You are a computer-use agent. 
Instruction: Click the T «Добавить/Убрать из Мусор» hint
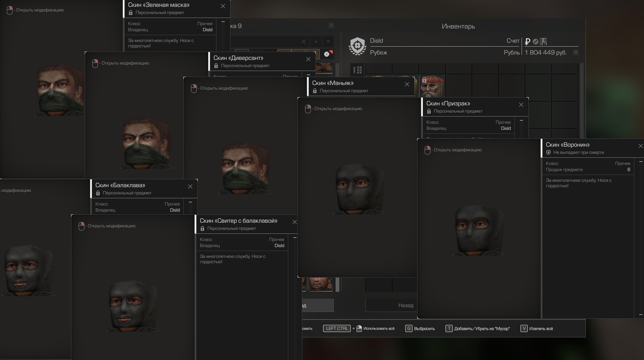(478, 328)
